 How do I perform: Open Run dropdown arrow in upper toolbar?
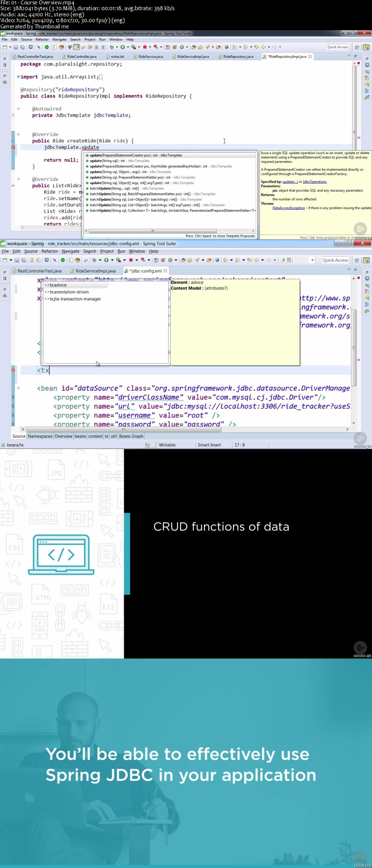128,47
